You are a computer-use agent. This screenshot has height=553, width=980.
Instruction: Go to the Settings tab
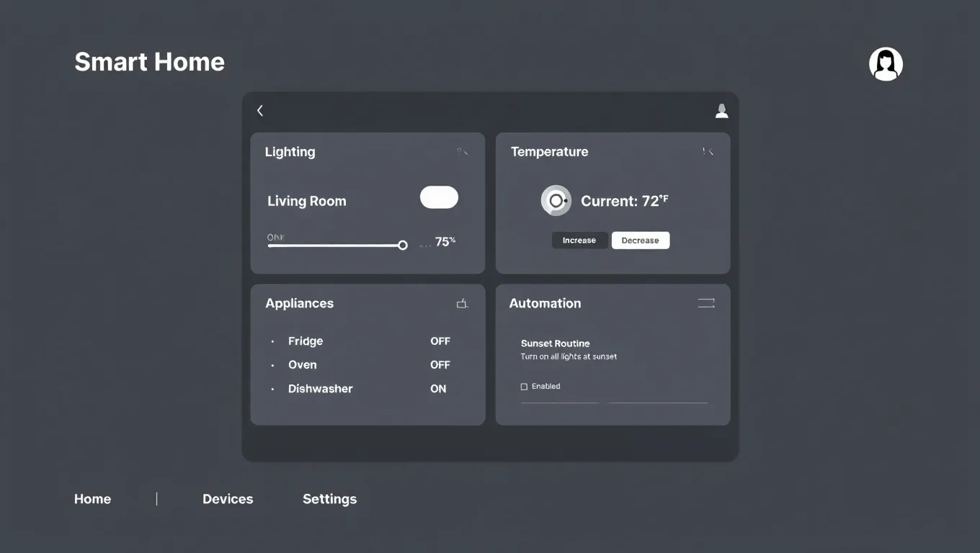(329, 499)
